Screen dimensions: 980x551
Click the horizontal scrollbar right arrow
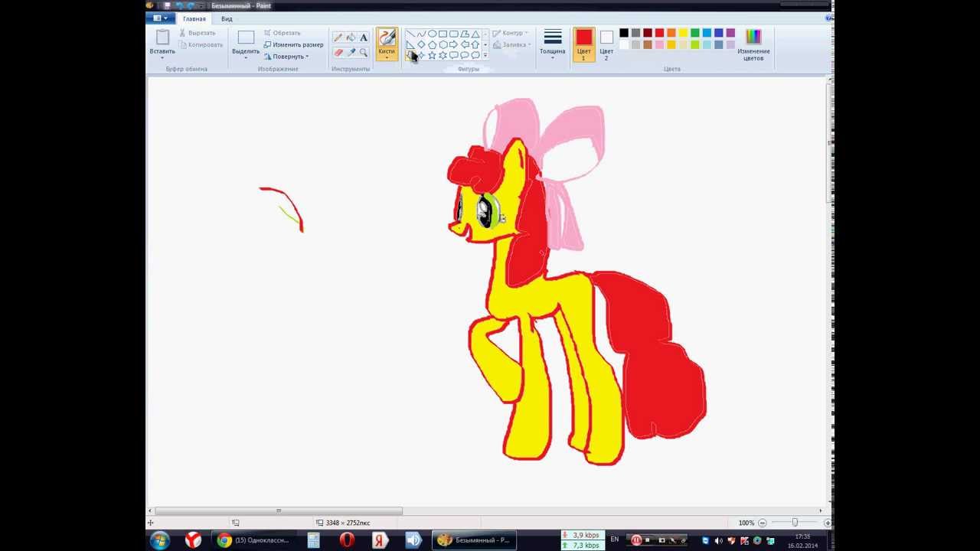point(820,510)
